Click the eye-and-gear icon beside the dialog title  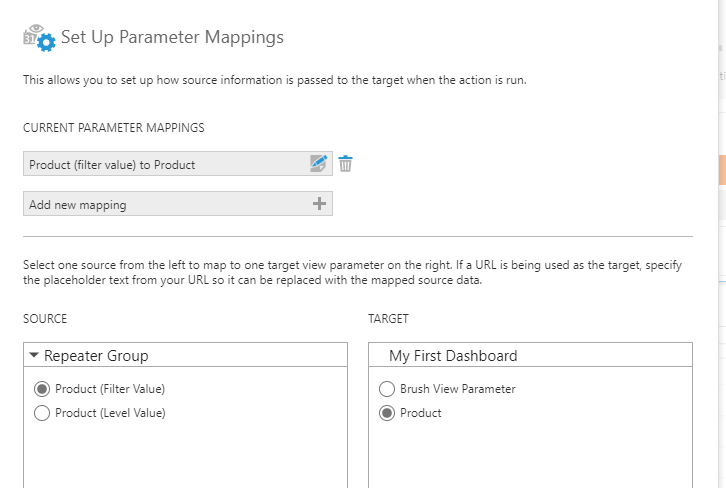(x=38, y=38)
